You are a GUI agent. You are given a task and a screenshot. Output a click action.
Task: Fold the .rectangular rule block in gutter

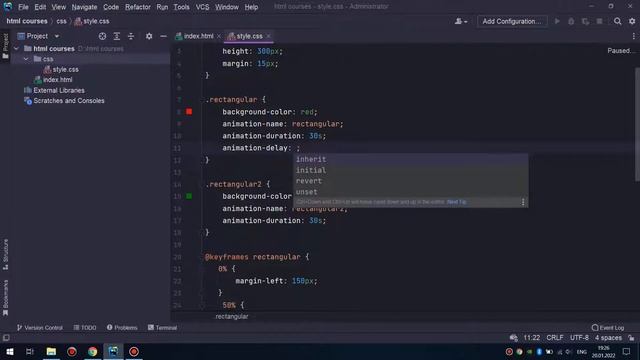[x=202, y=100]
